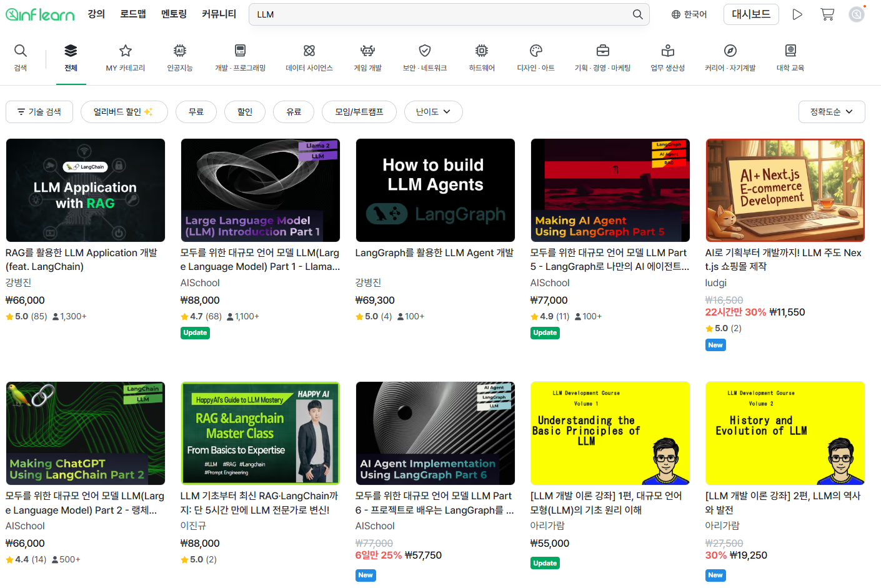The width and height of the screenshot is (881, 588).
Task: Select the 디자인 · 아트 category
Action: coord(536,58)
